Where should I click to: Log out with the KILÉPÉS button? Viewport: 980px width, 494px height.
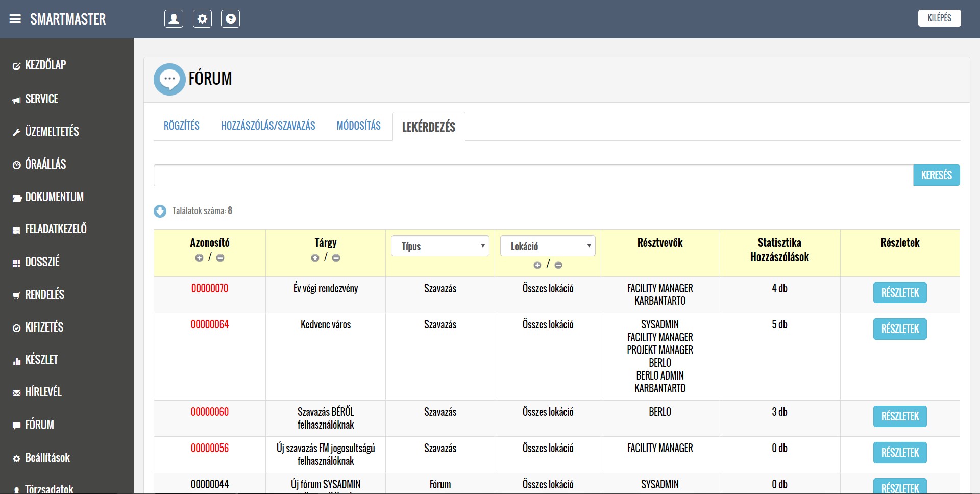pos(939,18)
